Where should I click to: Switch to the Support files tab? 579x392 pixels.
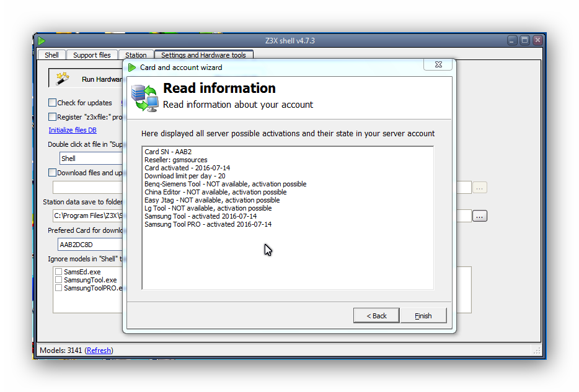92,55
